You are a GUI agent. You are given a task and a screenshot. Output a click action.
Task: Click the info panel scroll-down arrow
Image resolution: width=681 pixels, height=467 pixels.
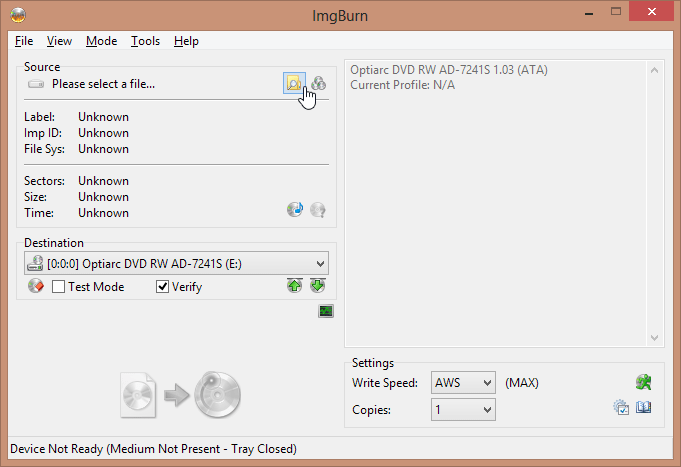click(655, 338)
